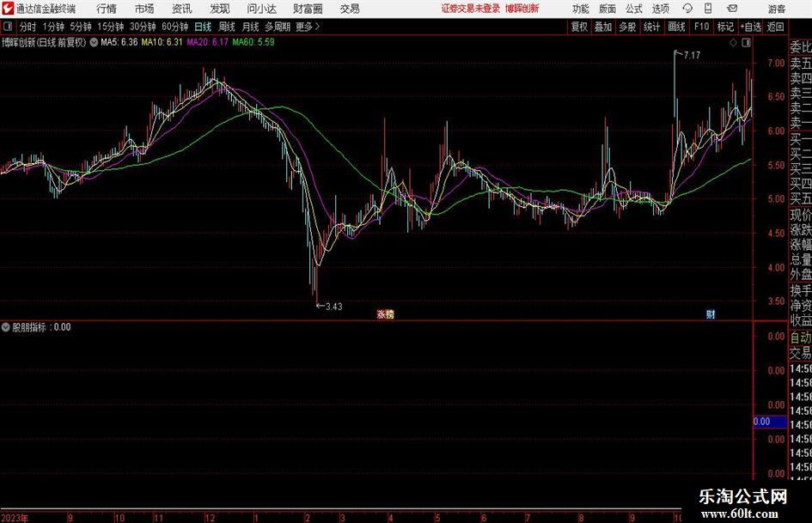The height and width of the screenshot is (523, 812).
Task: Click the 博晖创新 stock name link
Action: click(x=522, y=9)
